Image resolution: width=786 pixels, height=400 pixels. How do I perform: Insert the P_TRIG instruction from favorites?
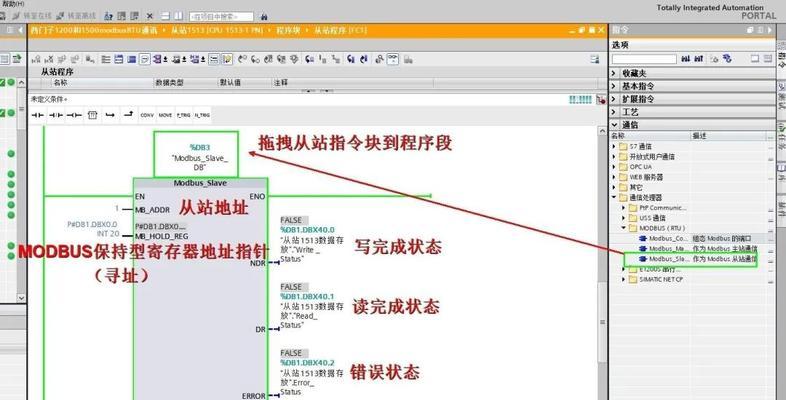click(183, 115)
